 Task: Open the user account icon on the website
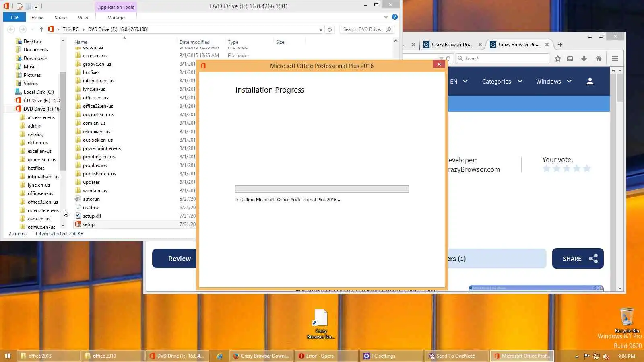pyautogui.click(x=590, y=81)
